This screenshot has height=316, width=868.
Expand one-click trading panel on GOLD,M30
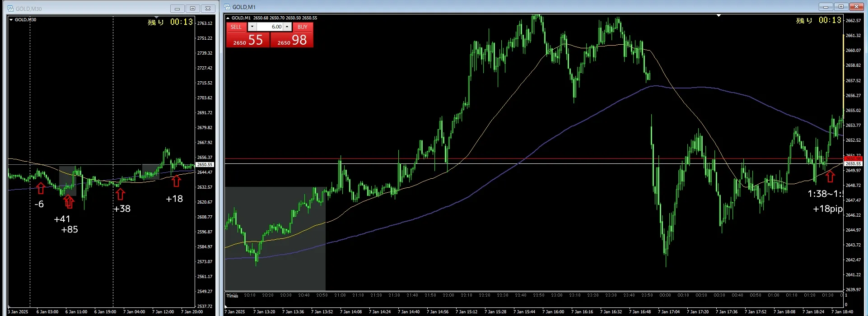(11, 19)
